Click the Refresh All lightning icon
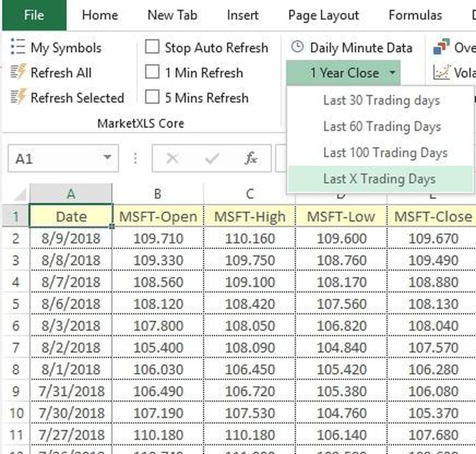The image size is (476, 454). (18, 72)
